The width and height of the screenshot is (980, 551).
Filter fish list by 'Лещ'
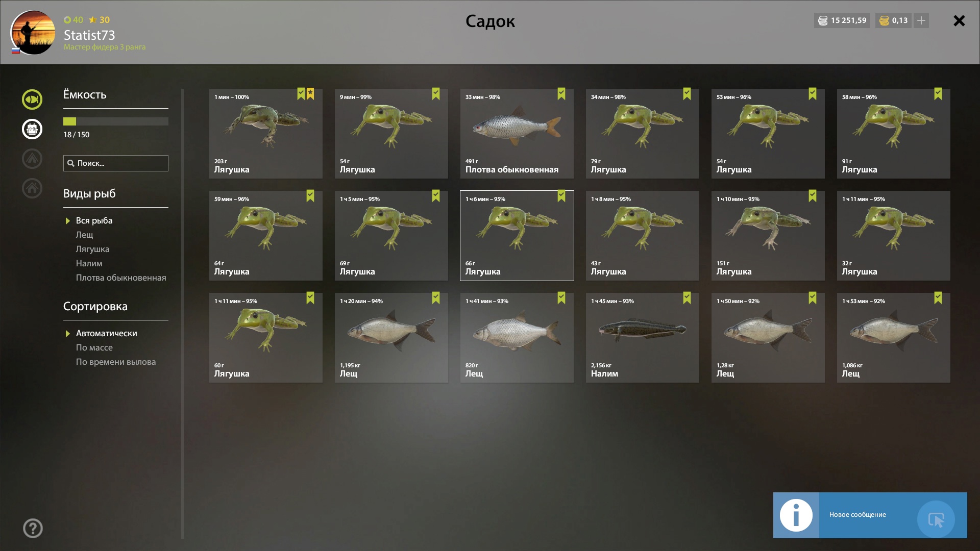point(85,235)
